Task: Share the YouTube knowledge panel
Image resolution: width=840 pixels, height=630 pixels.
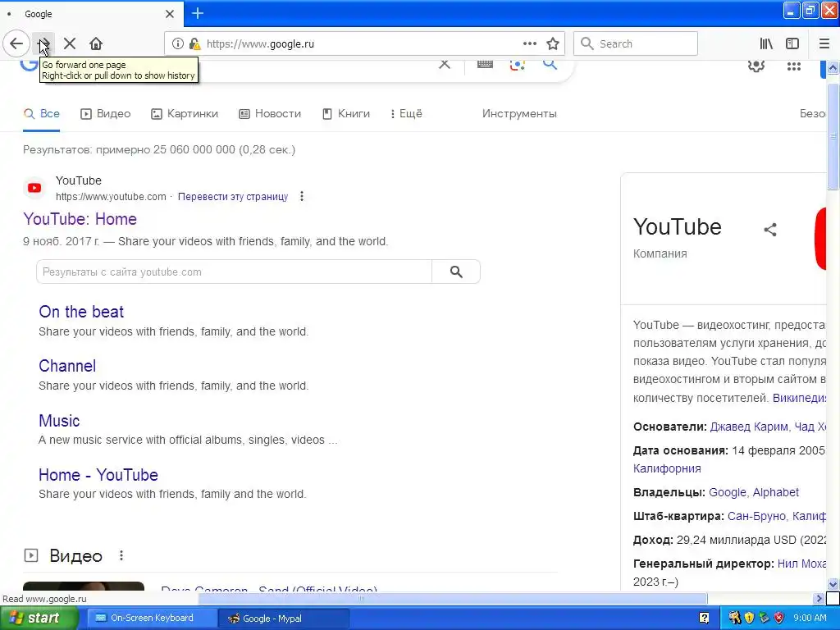Action: coord(769,230)
